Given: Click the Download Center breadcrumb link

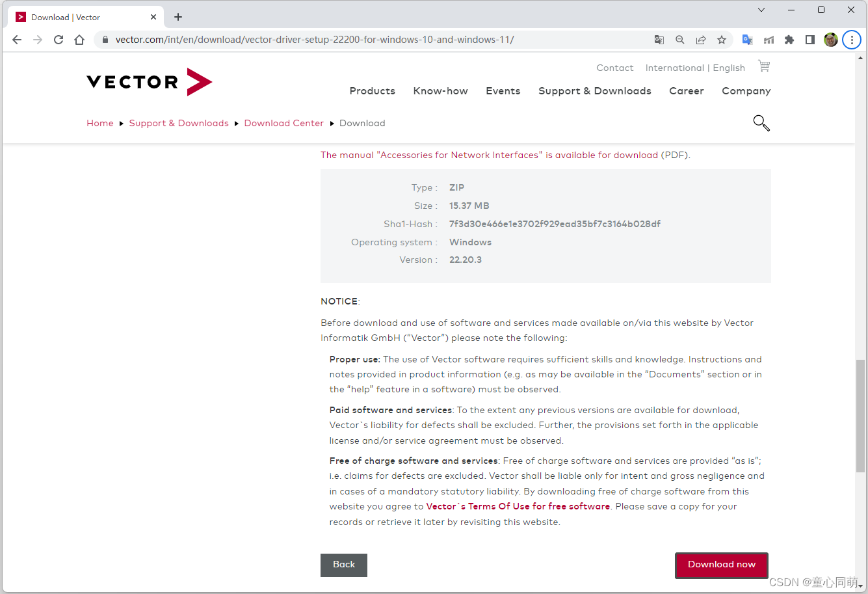Looking at the screenshot, I should (284, 123).
